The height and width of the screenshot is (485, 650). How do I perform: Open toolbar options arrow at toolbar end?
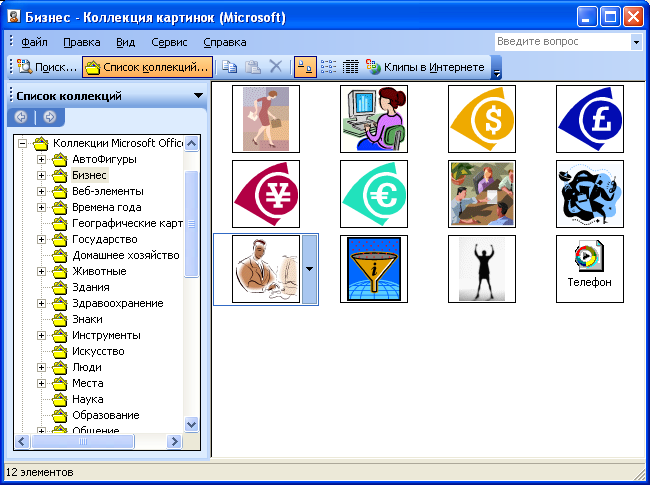496,67
